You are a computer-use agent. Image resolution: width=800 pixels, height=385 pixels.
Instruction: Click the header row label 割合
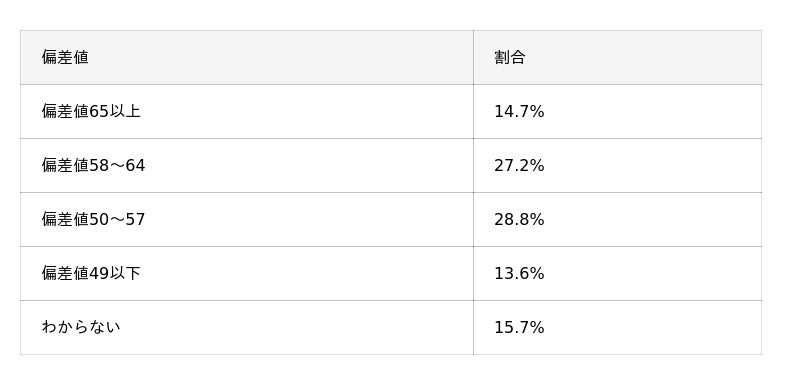click(x=509, y=57)
